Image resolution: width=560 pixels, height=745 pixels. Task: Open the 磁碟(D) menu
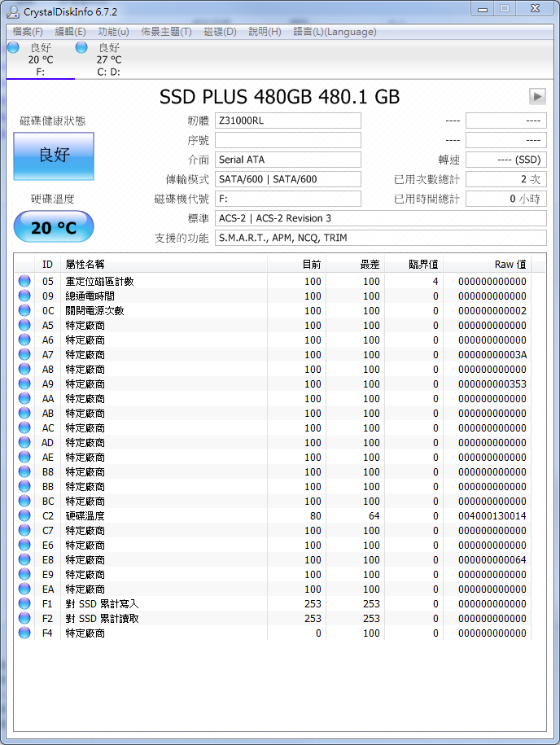click(x=220, y=32)
